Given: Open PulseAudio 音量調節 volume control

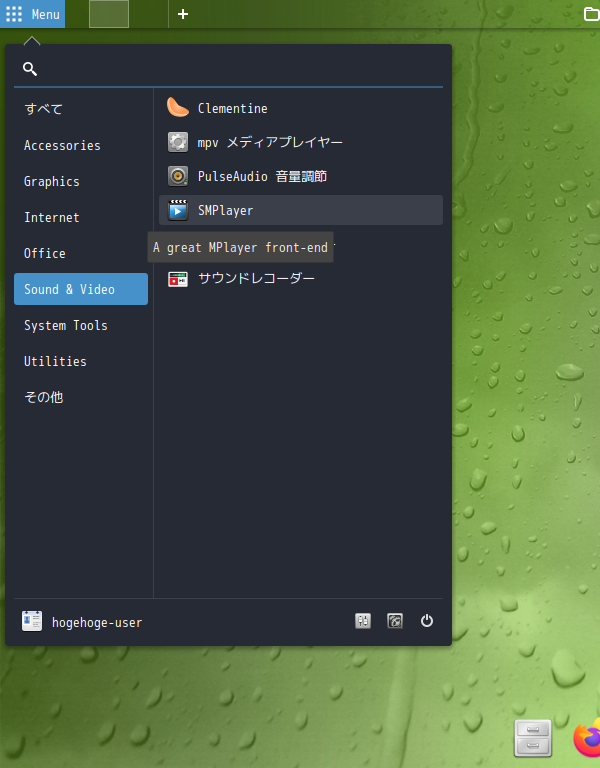Looking at the screenshot, I should 301,176.
